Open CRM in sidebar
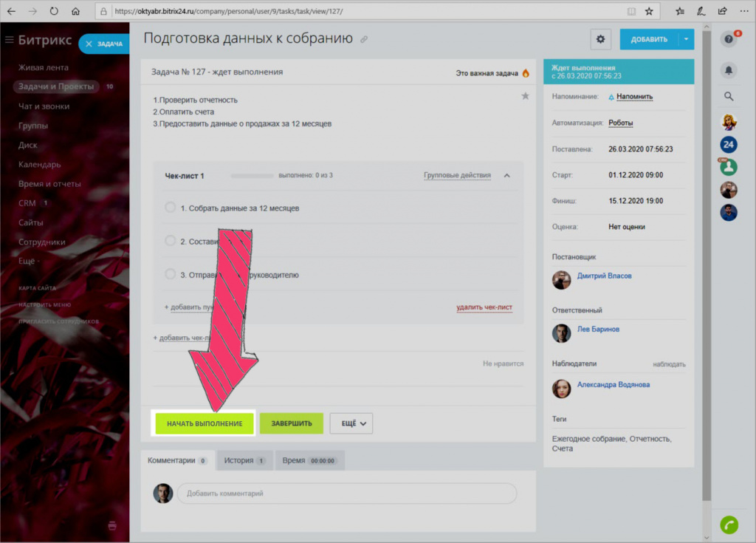 click(x=27, y=203)
